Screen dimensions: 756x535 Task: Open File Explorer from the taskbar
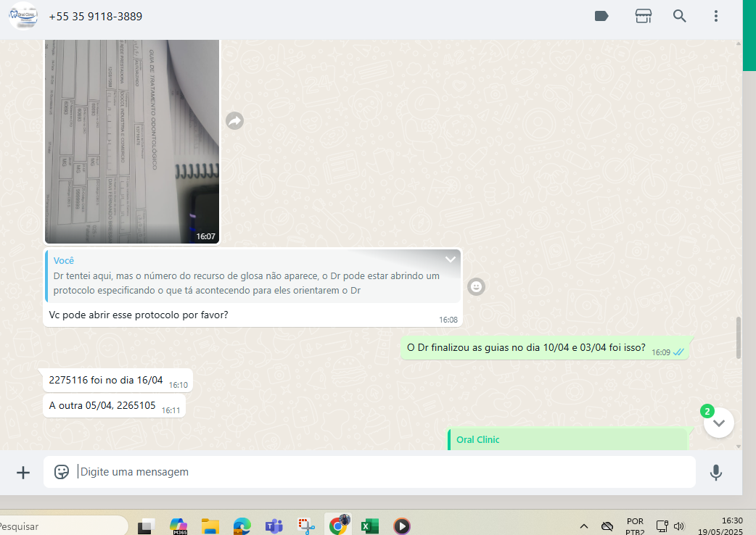pyautogui.click(x=210, y=526)
